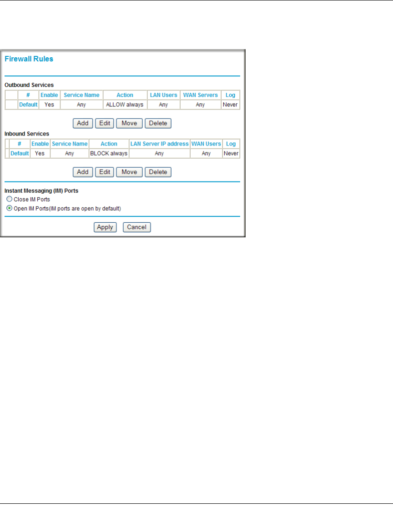393x532 pixels.
Task: Click 'Never' in Inbound Log column
Action: click(231, 153)
